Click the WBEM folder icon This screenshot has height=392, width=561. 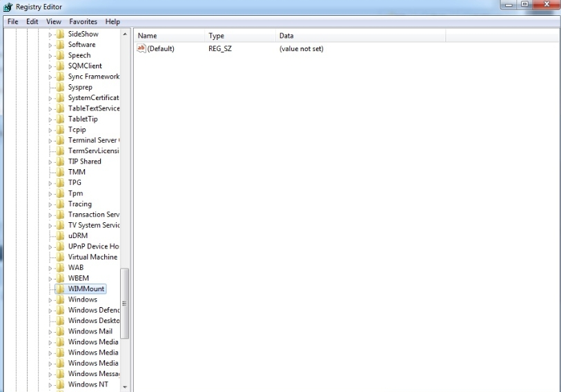point(61,278)
